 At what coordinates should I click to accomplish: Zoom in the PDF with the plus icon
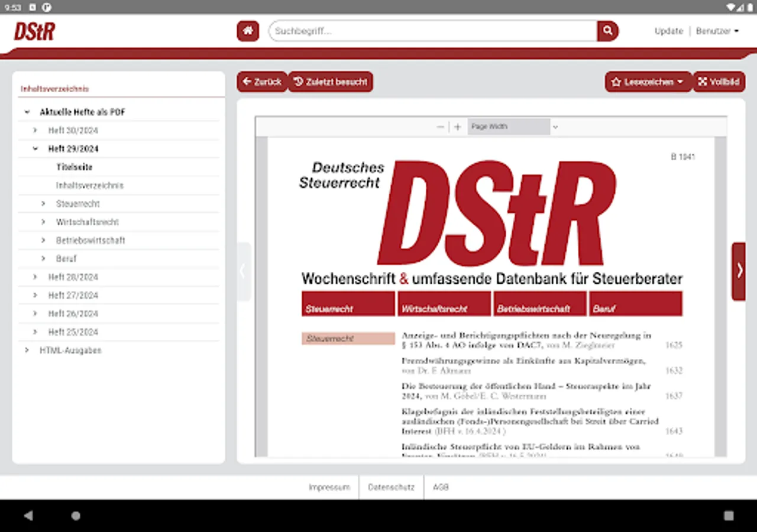(457, 126)
